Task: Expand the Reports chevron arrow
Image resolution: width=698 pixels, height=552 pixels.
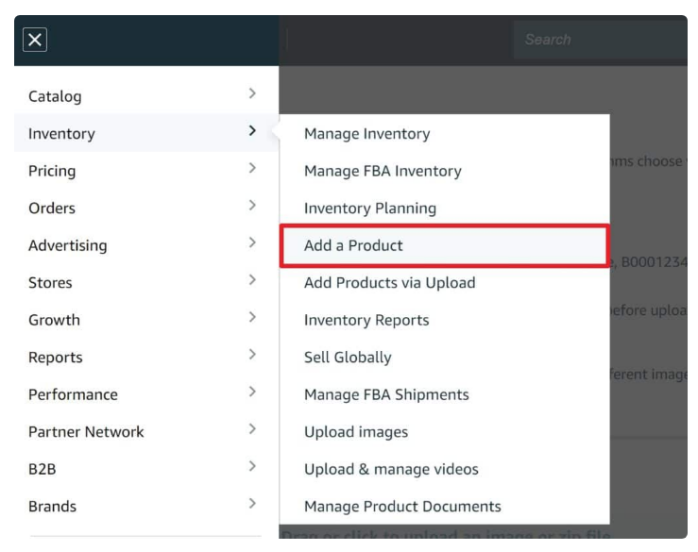Action: (x=252, y=355)
